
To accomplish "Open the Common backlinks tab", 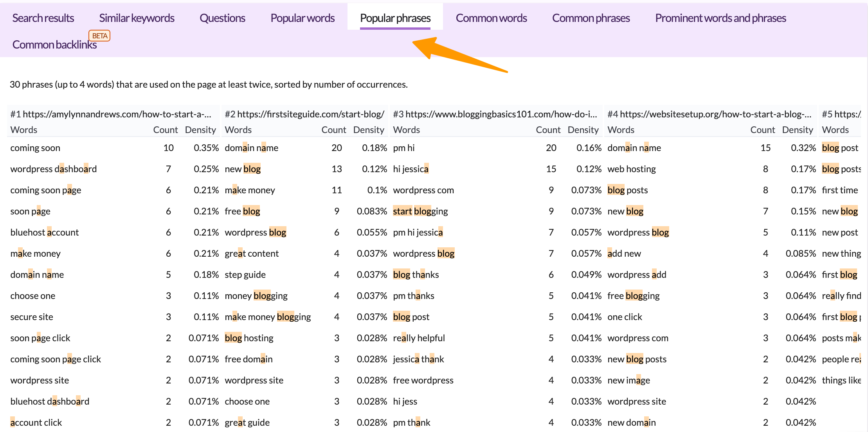I will [54, 45].
